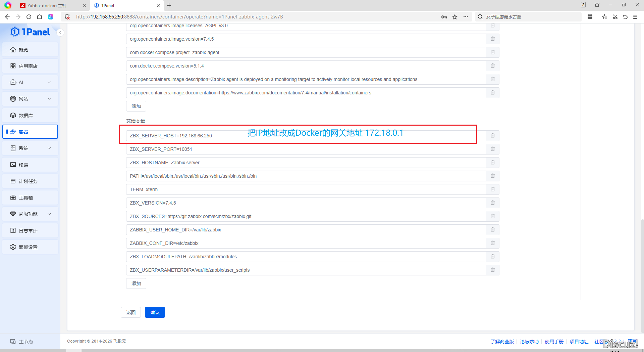Image resolution: width=644 pixels, height=352 pixels.
Task: Click the 1Panel logo
Action: pyautogui.click(x=30, y=32)
